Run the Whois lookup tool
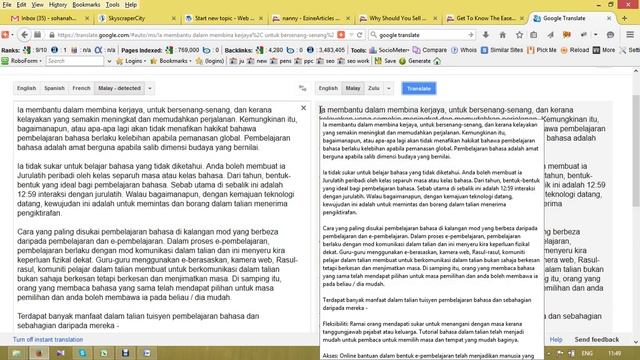This screenshot has height=360, width=640. (x=464, y=50)
